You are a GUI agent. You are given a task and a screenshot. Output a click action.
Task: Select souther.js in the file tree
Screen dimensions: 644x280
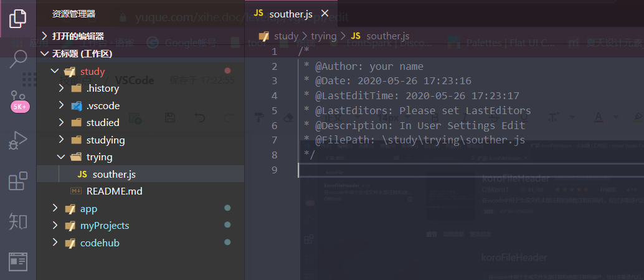tap(141, 175)
